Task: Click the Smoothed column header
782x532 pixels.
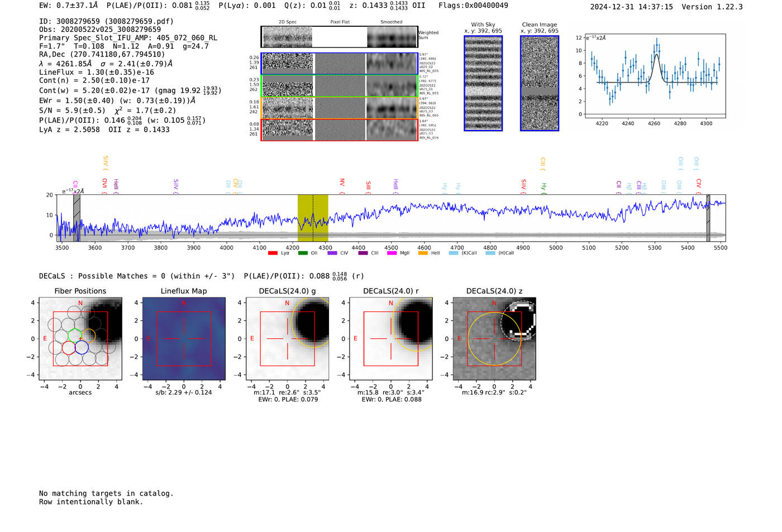Action: 392,22
